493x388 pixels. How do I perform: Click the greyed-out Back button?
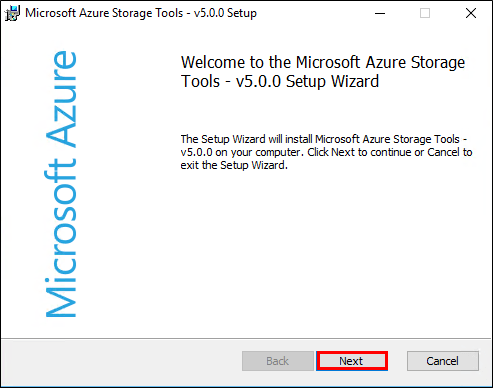pyautogui.click(x=278, y=361)
